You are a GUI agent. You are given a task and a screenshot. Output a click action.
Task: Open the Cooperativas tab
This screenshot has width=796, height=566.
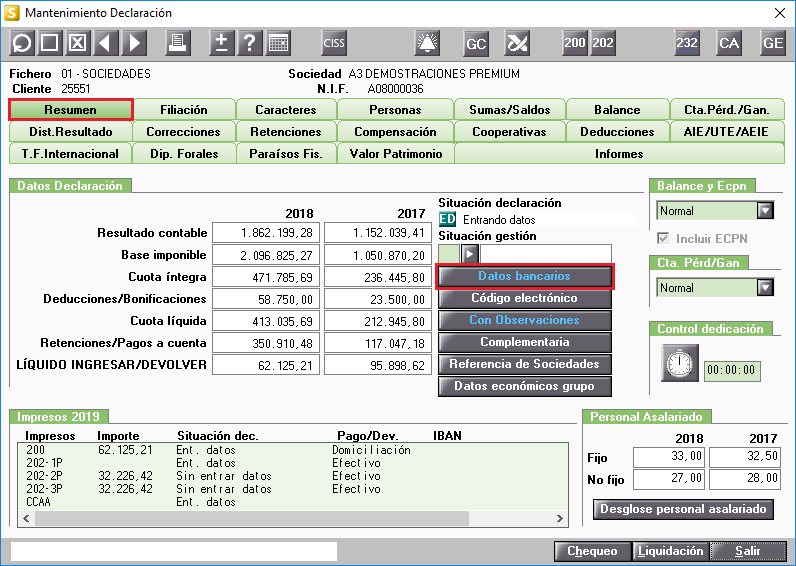[509, 132]
